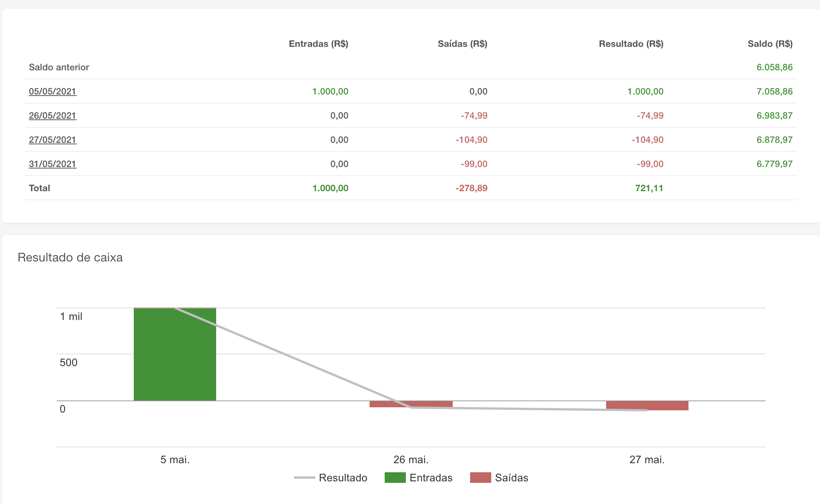The image size is (820, 504).
Task: Open the 31/05/2021 date link
Action: click(x=53, y=164)
